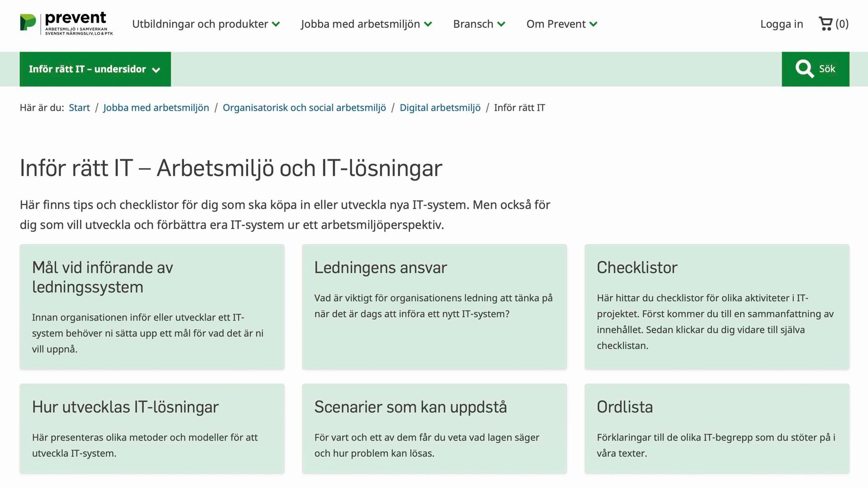Click the cart count (0)
This screenshot has width=868, height=488.
pyautogui.click(x=842, y=23)
